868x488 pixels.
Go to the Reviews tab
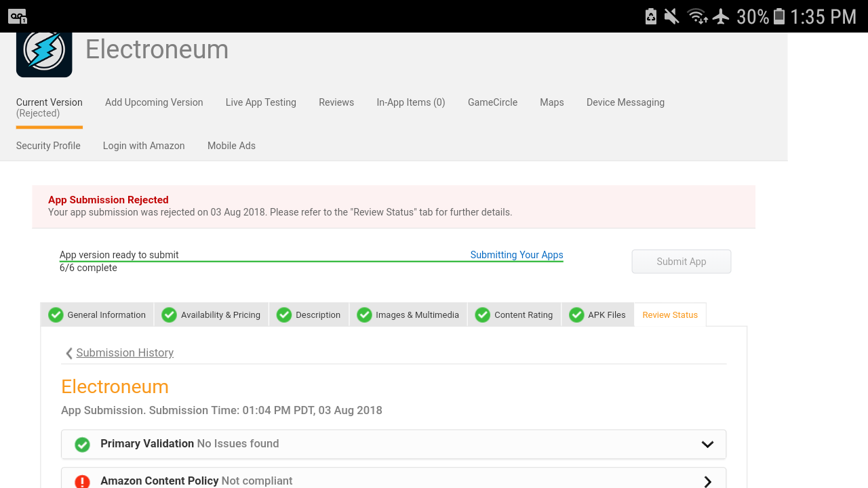336,102
